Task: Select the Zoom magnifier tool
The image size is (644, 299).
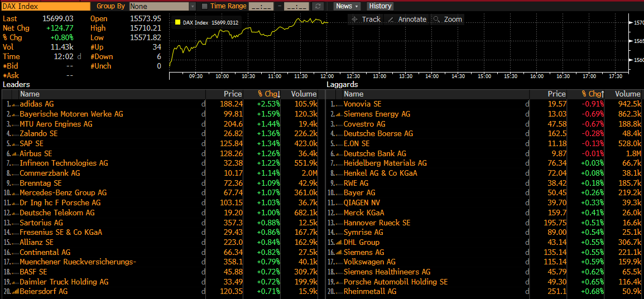Action: tap(447, 20)
